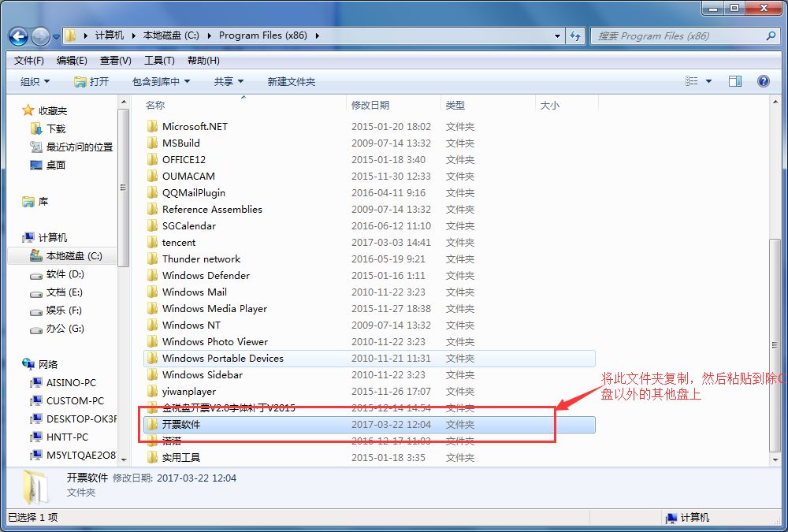
Task: Click the Help question mark icon
Action: (763, 81)
